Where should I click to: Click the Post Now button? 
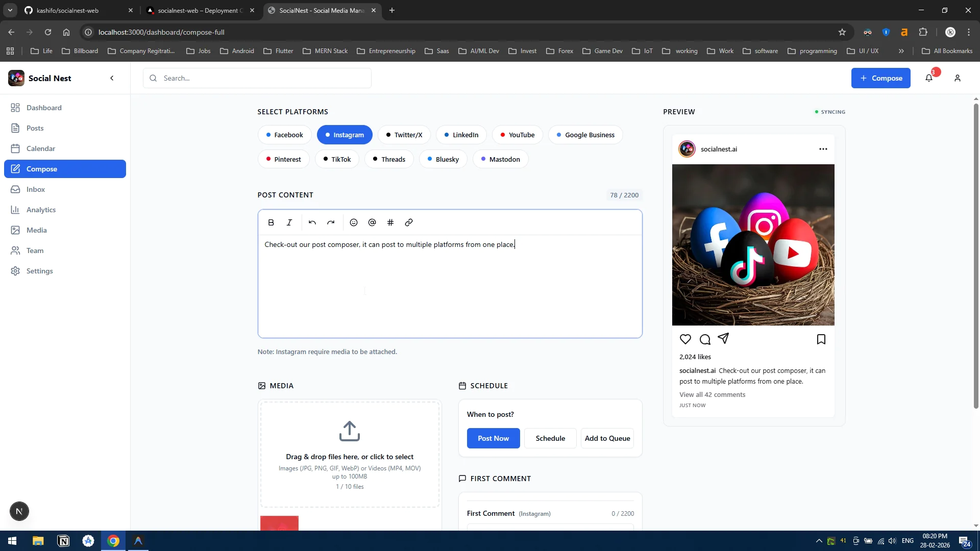point(493,438)
